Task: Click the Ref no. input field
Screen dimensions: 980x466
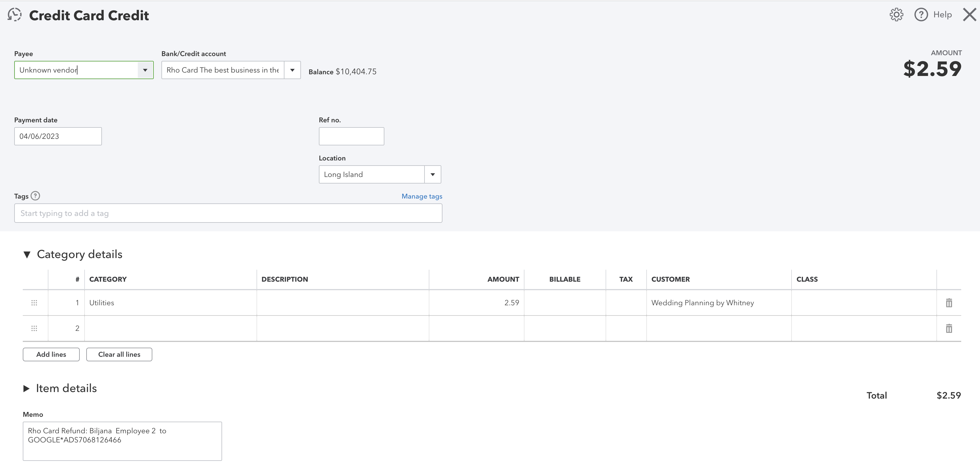Action: point(351,136)
